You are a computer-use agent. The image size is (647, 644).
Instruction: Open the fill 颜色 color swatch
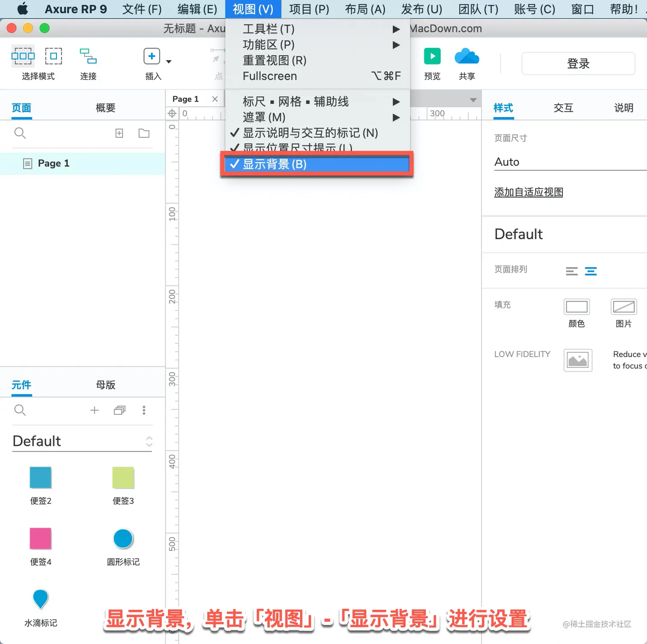[x=577, y=307]
